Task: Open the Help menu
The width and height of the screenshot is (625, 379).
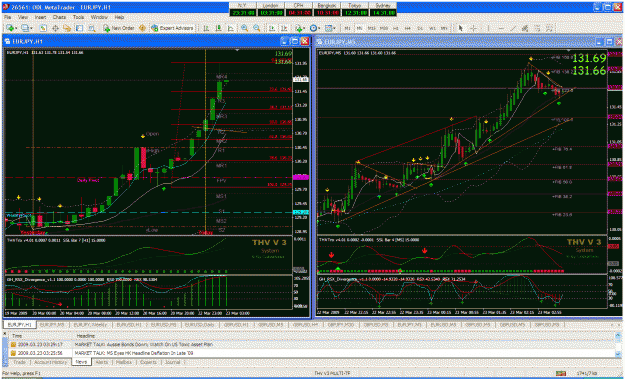Action: (119, 18)
